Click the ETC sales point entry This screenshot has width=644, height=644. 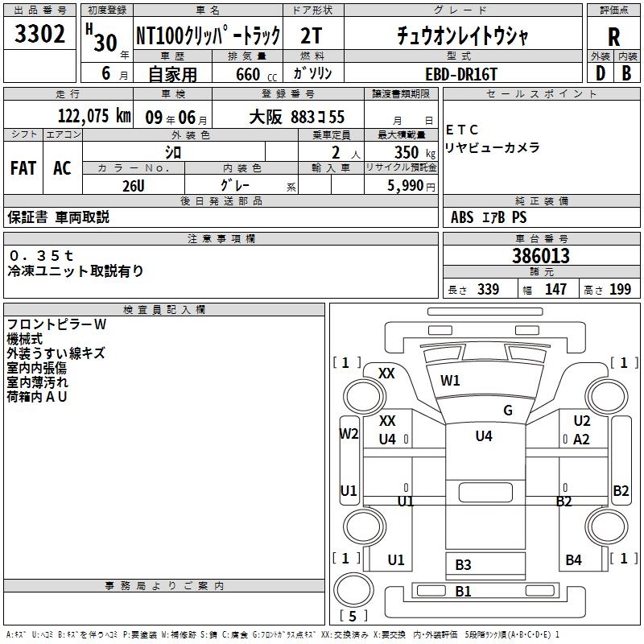point(461,130)
